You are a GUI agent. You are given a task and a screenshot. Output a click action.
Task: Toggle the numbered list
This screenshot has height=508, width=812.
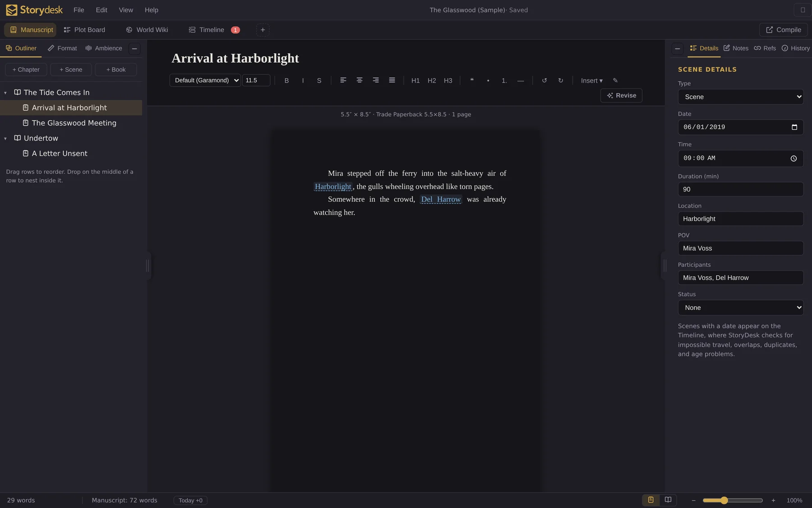coord(504,80)
